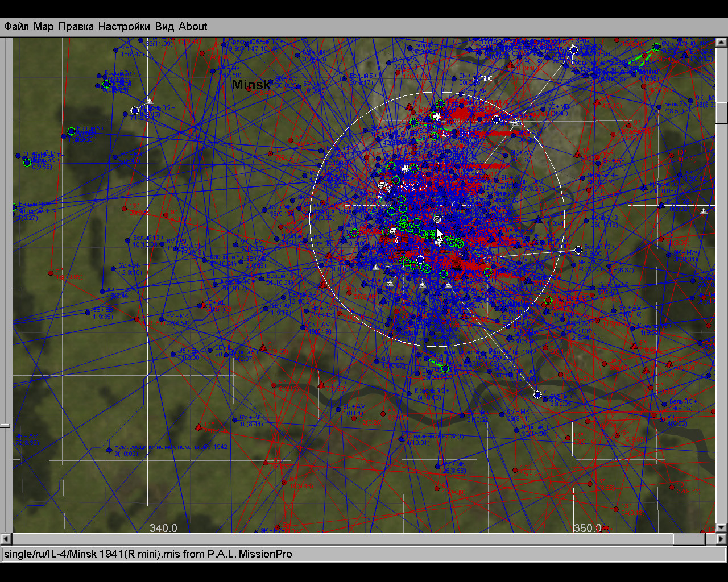The height and width of the screenshot is (582, 728).
Task: Open the Вид menu
Action: [x=164, y=27]
